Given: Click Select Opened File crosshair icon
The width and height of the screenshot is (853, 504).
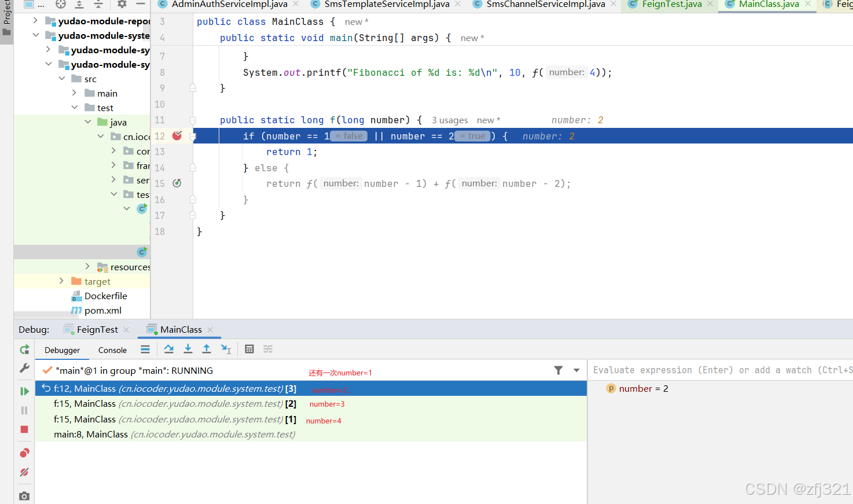Looking at the screenshot, I should (61, 4).
